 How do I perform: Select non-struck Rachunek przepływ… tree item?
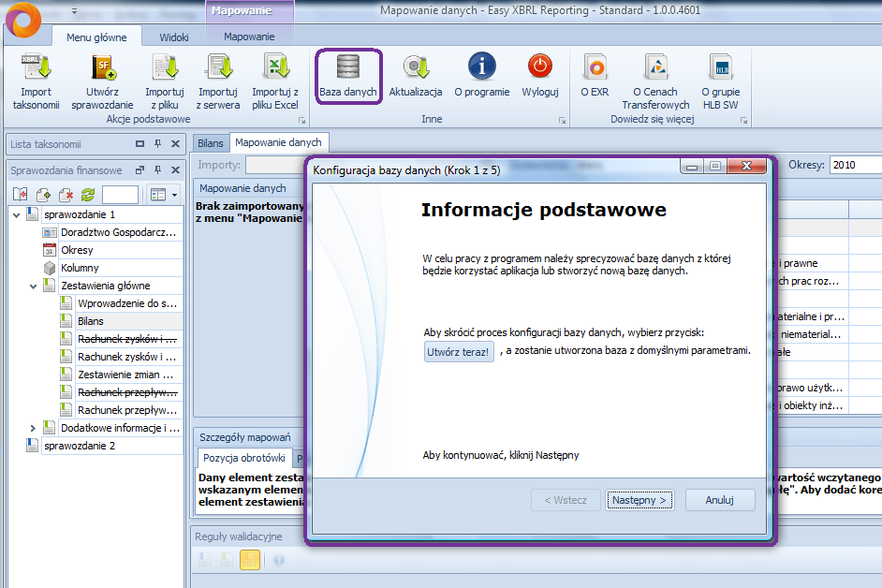coord(127,410)
